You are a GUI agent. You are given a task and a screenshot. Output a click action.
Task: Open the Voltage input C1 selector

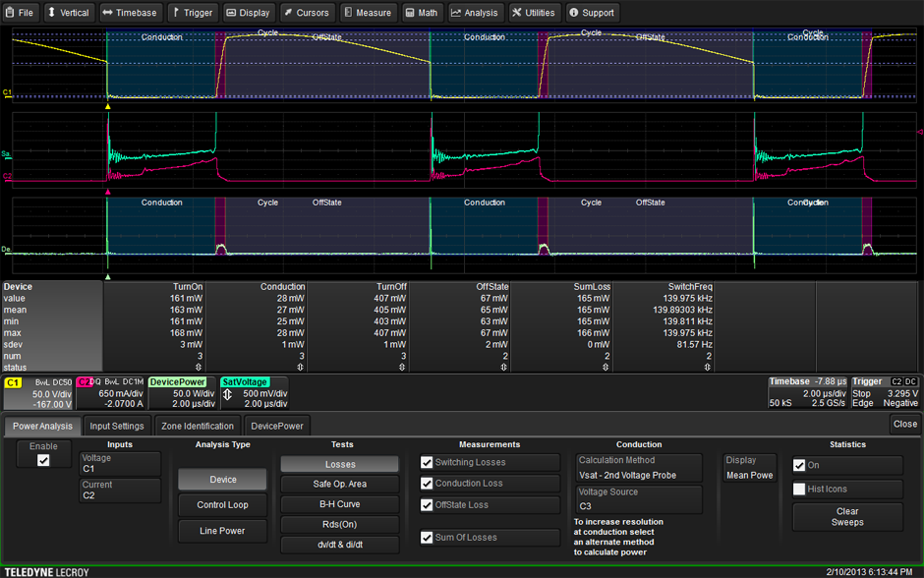[x=120, y=463]
